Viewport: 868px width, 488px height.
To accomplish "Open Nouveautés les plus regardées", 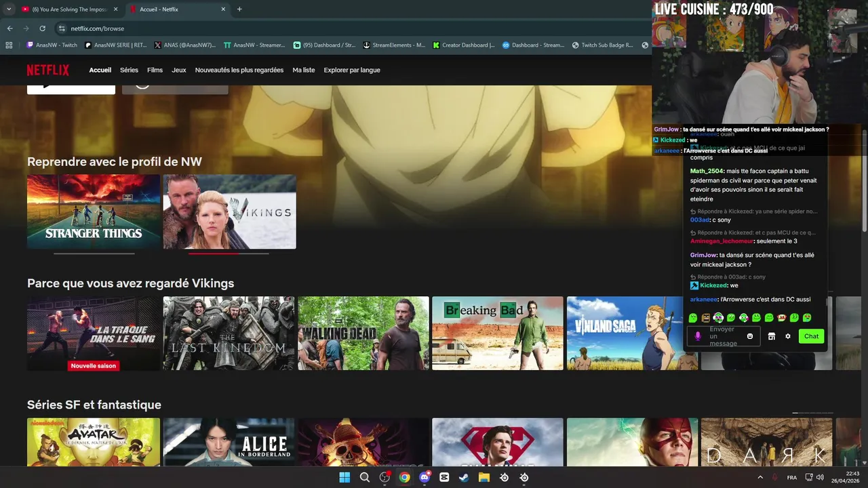I will 239,70.
